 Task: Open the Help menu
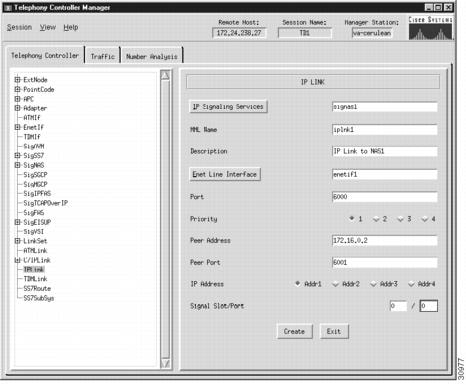pyautogui.click(x=71, y=27)
